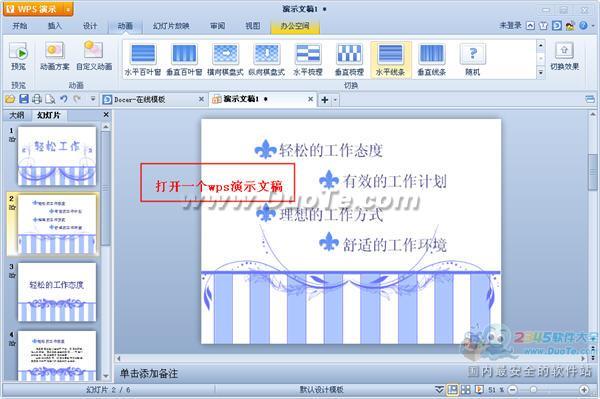The image size is (600, 399).
Task: Click 未登录 login link
Action: [x=510, y=25]
